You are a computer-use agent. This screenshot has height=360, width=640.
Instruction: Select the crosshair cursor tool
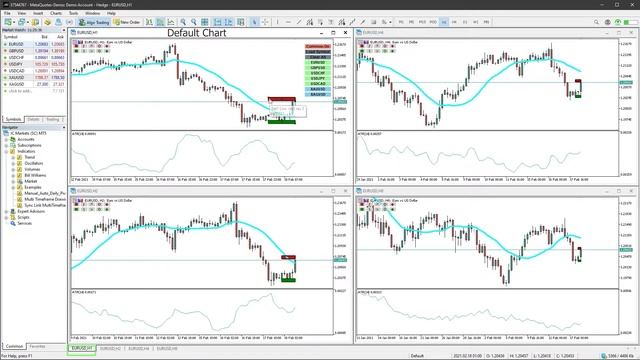coord(265,22)
